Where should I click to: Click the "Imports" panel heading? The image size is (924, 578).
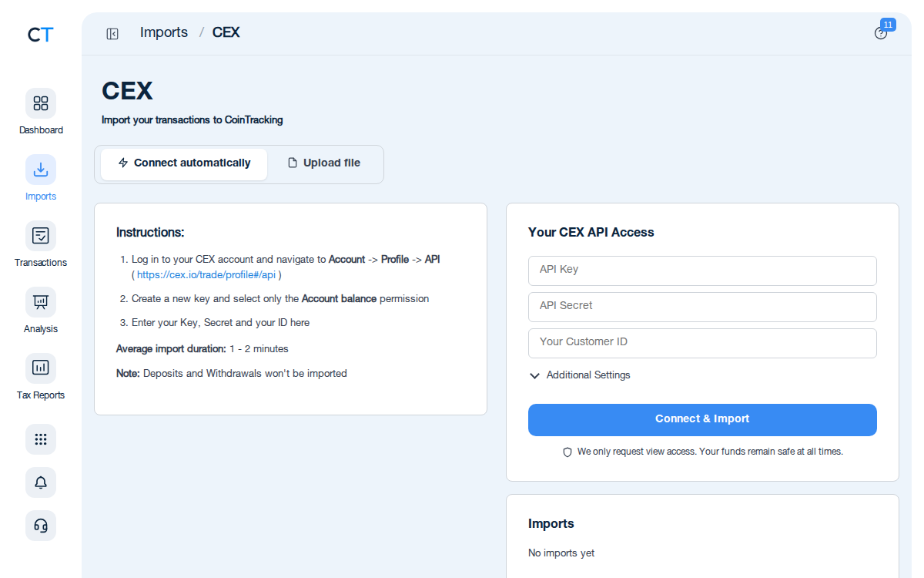[551, 523]
